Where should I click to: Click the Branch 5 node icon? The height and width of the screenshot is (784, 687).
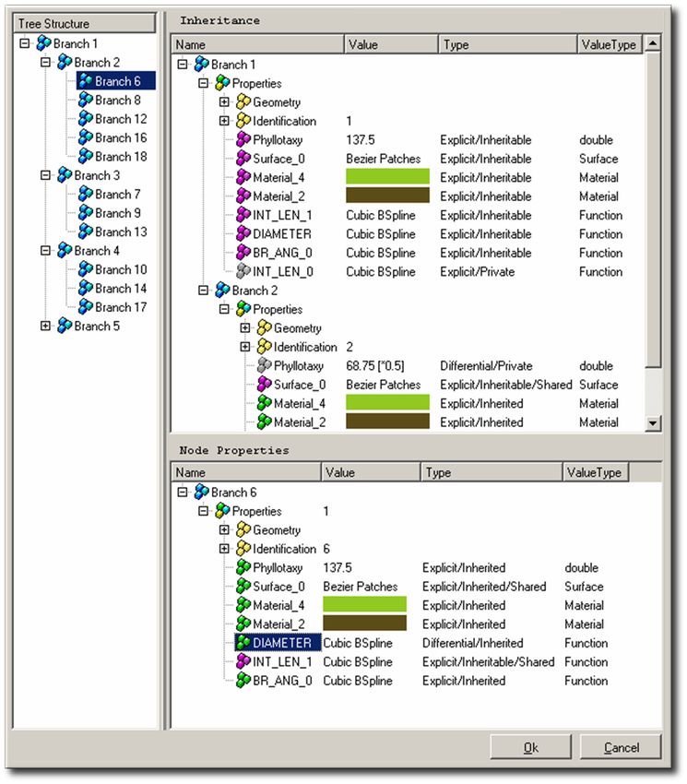[65, 326]
